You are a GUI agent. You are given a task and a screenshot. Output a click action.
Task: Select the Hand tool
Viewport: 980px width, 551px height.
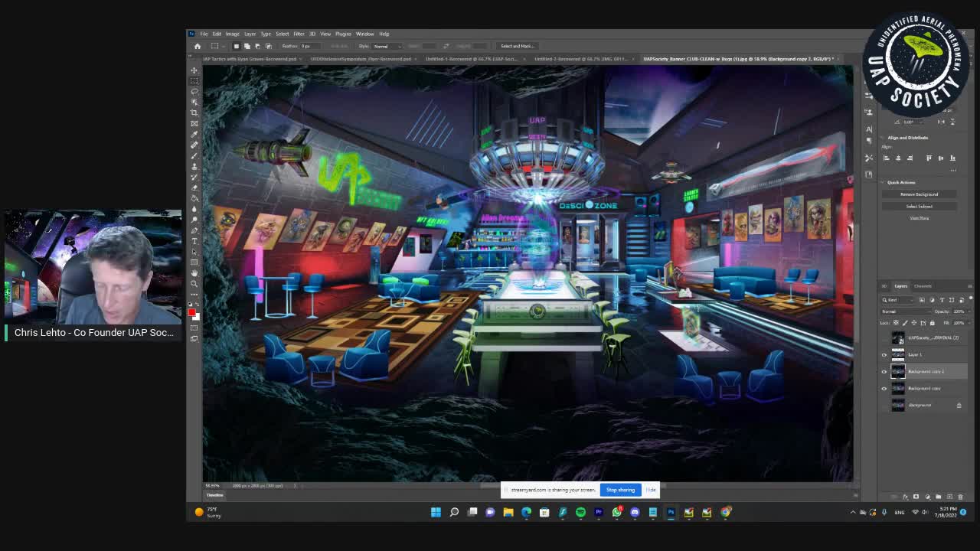tap(194, 273)
